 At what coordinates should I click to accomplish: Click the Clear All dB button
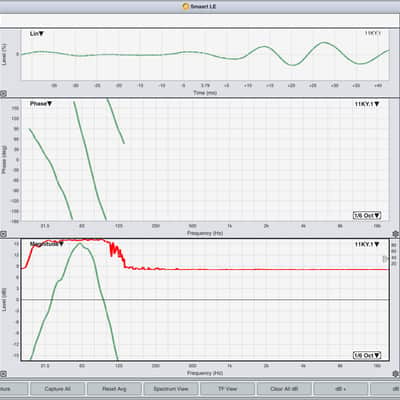(284, 389)
